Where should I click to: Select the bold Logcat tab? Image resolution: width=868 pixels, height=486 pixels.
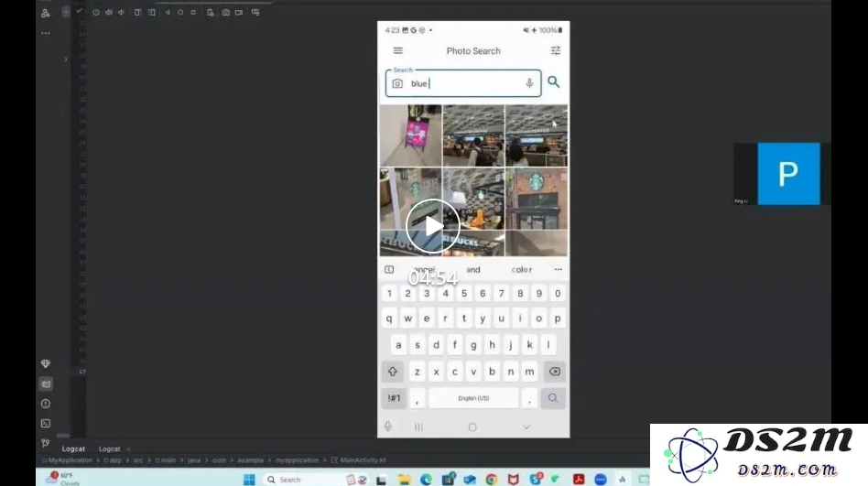[x=73, y=448]
